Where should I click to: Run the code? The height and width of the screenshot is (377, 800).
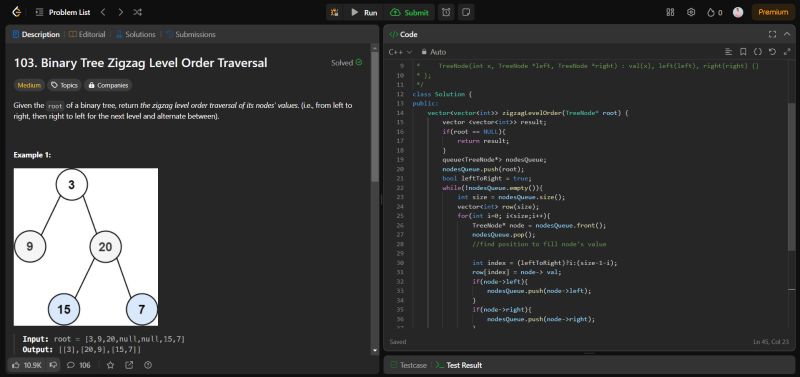click(364, 12)
